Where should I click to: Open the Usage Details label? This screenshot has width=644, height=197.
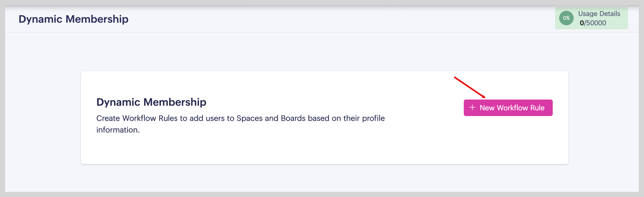(599, 14)
